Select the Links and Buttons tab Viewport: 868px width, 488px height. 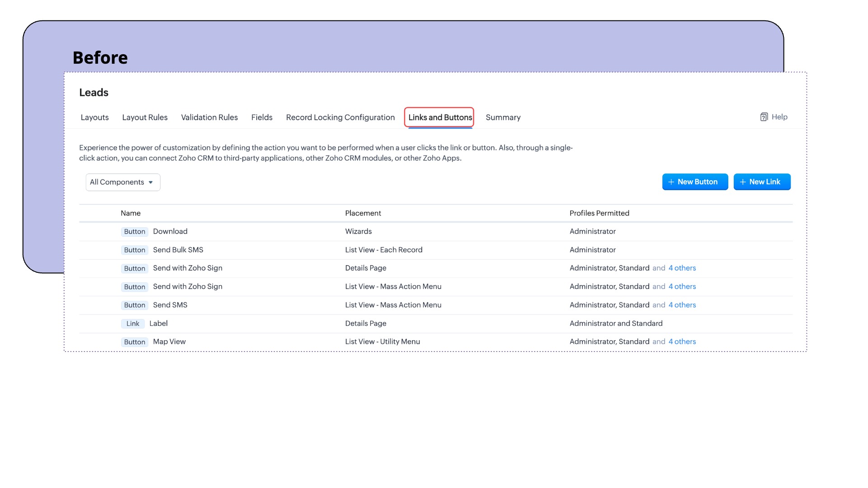click(440, 117)
